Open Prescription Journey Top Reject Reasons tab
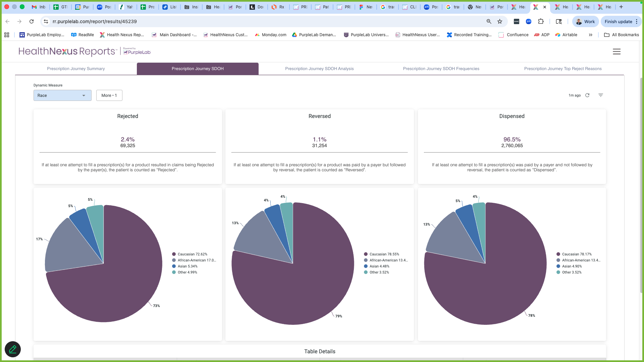644x362 pixels. coord(562,69)
